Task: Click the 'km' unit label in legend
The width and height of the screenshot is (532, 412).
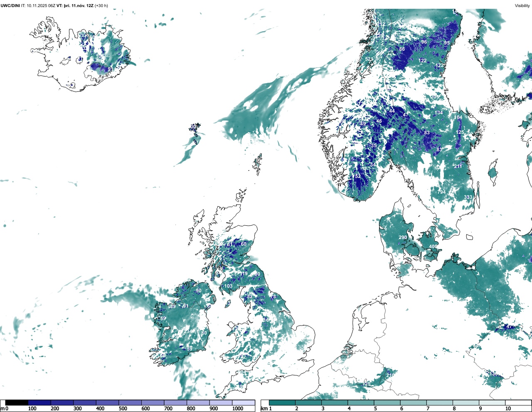Action: (x=264, y=409)
